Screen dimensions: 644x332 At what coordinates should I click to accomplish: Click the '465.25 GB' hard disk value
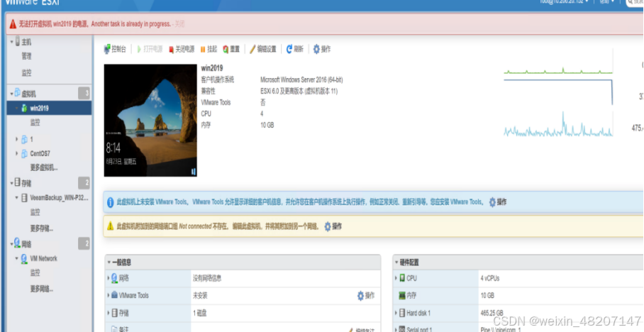tap(492, 313)
